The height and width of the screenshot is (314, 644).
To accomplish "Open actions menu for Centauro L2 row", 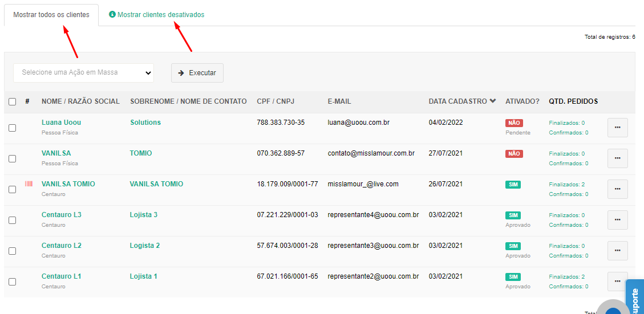I will coord(617,251).
